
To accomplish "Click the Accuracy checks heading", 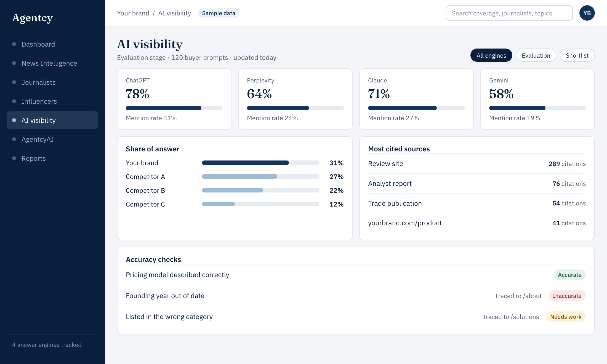I will (x=153, y=259).
